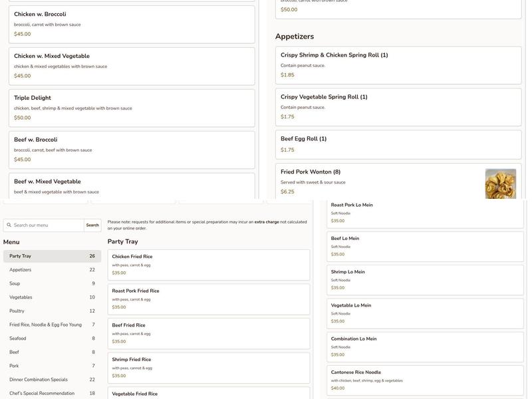
Task: Open the Beef Egg Roll item card
Action: pyautogui.click(x=398, y=144)
